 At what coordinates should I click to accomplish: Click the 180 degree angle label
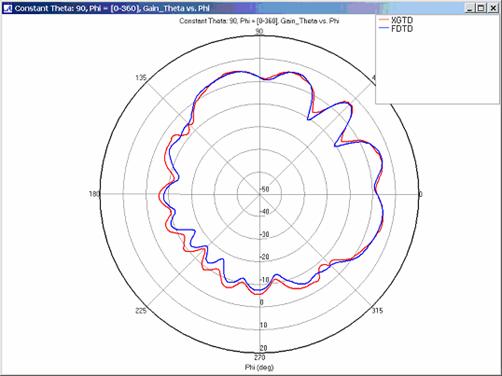pyautogui.click(x=94, y=194)
